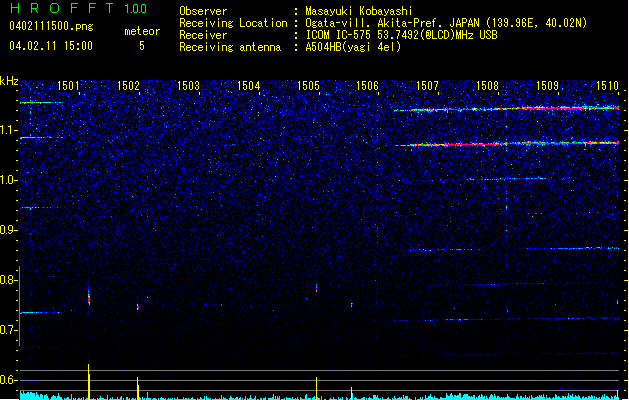
Task: Click the 1504 time axis label
Action: tap(248, 85)
